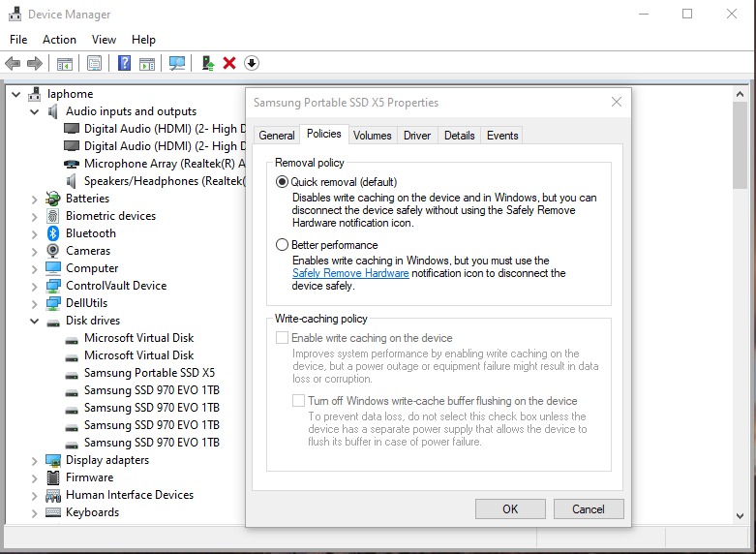Click the laphome computer root icon

(34, 94)
